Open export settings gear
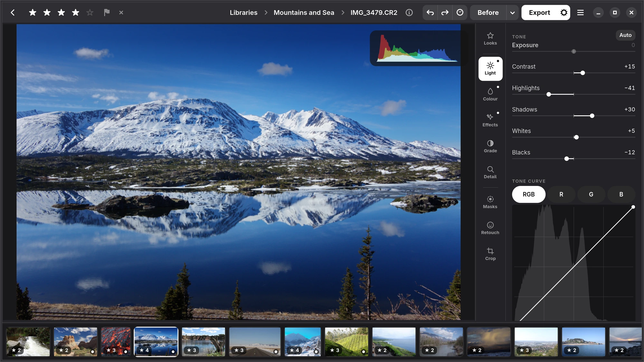This screenshot has height=362, width=644. tap(564, 13)
